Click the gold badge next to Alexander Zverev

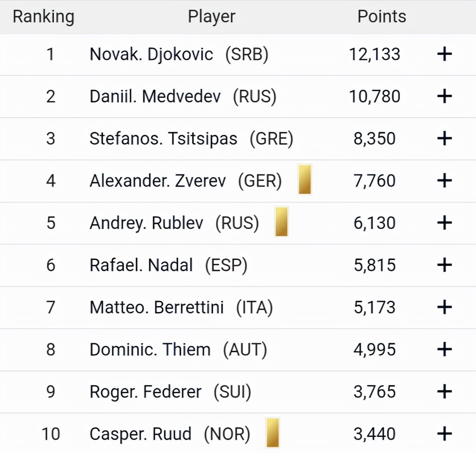[x=305, y=179]
